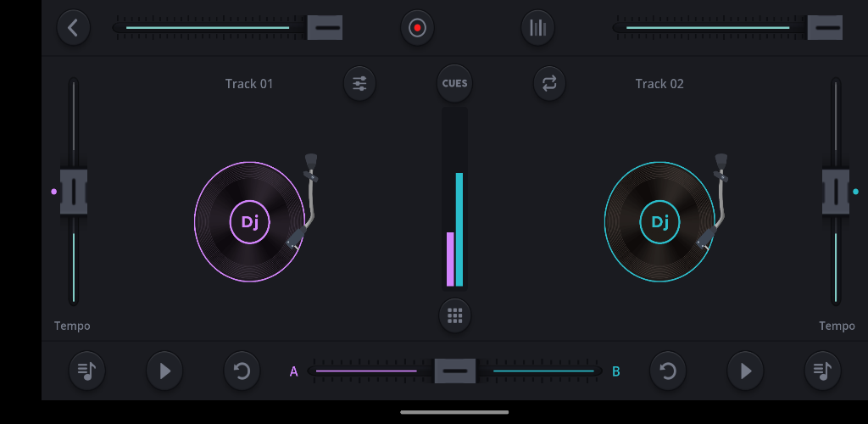Click the right Tempo label

[x=837, y=326]
